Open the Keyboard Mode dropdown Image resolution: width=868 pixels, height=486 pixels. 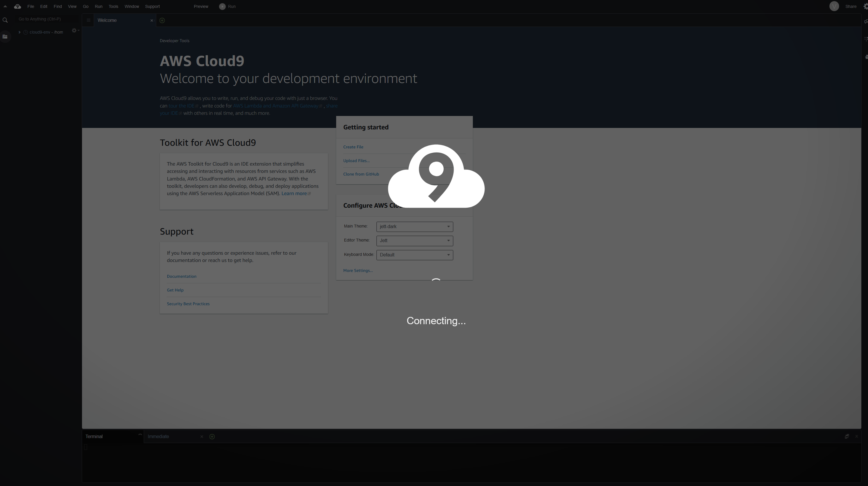click(x=414, y=255)
